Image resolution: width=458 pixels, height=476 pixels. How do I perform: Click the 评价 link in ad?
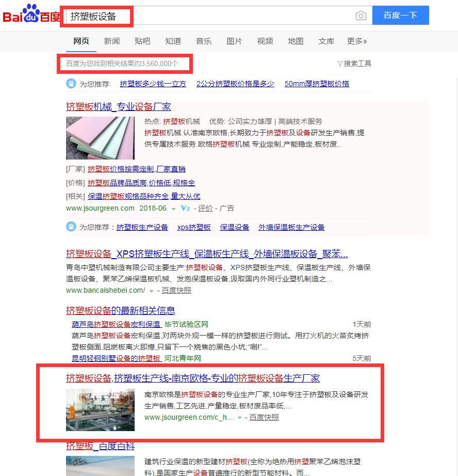point(205,208)
